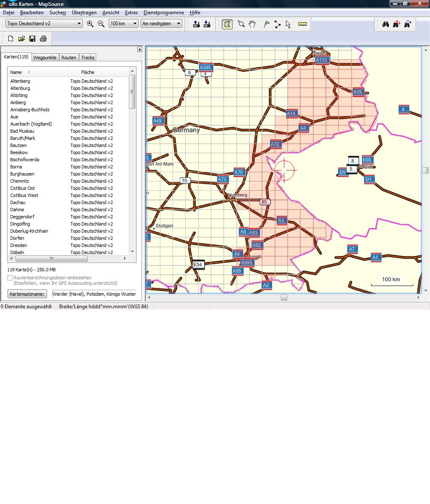Select the Waypoint flag tool
This screenshot has width=430, height=504.
(x=266, y=24)
